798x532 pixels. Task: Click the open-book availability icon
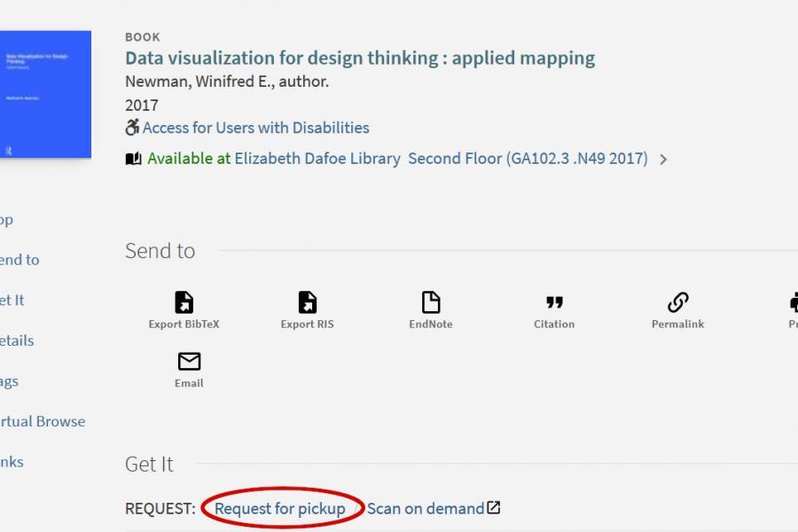[133, 160]
